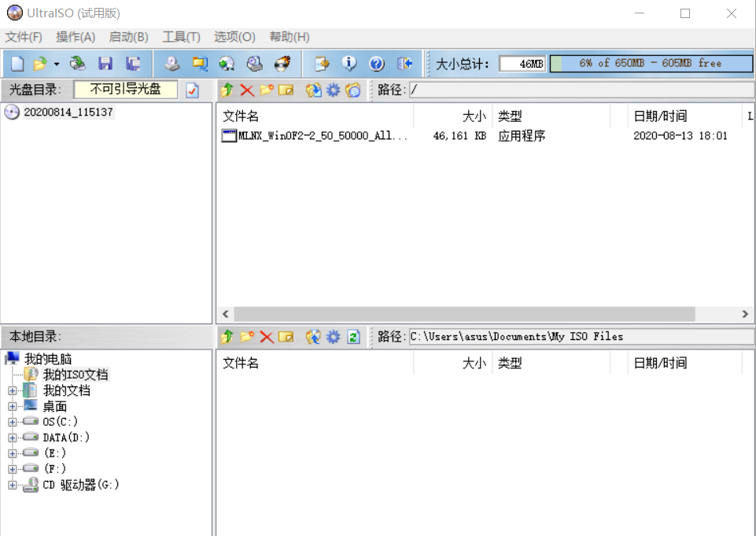Click the blue info icon in toolbar
The height and width of the screenshot is (536, 756).
pos(349,64)
